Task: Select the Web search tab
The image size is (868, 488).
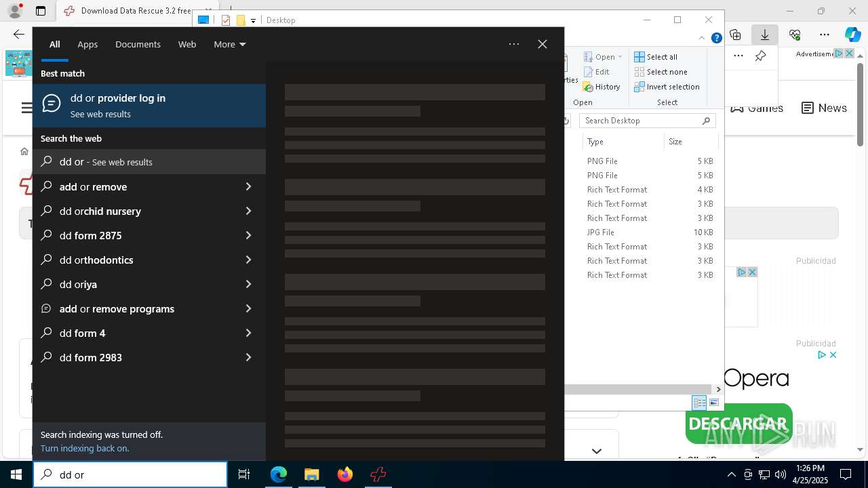Action: pyautogui.click(x=187, y=44)
